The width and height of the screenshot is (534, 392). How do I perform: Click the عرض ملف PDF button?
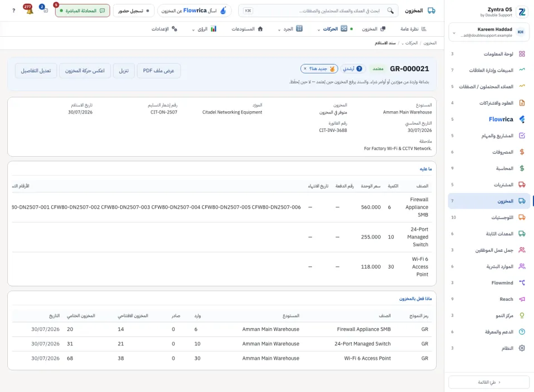[x=159, y=71]
